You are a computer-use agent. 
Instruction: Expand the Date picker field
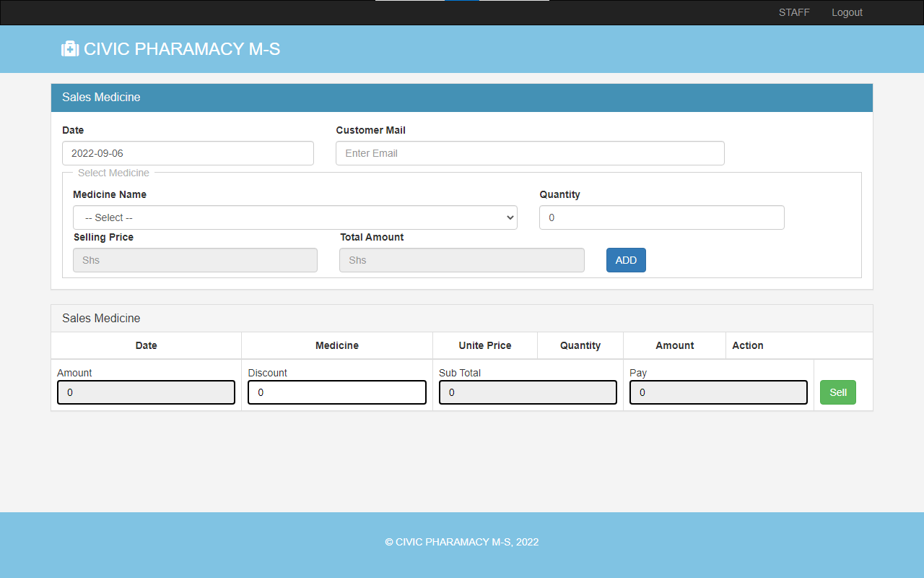click(x=188, y=153)
